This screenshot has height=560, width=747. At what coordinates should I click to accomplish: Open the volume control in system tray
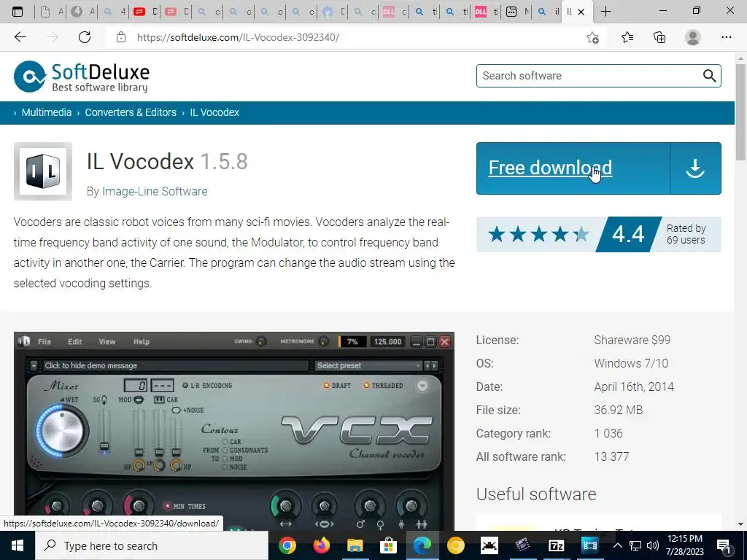(653, 545)
